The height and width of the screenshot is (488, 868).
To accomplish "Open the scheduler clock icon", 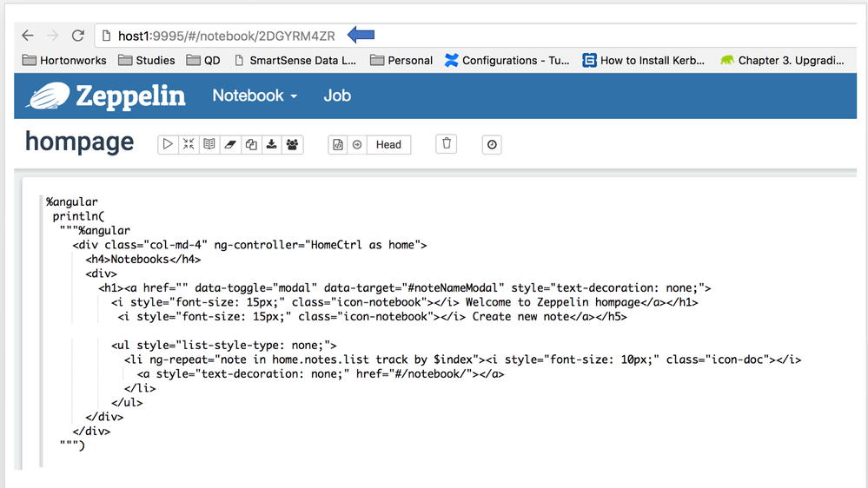I will click(492, 144).
